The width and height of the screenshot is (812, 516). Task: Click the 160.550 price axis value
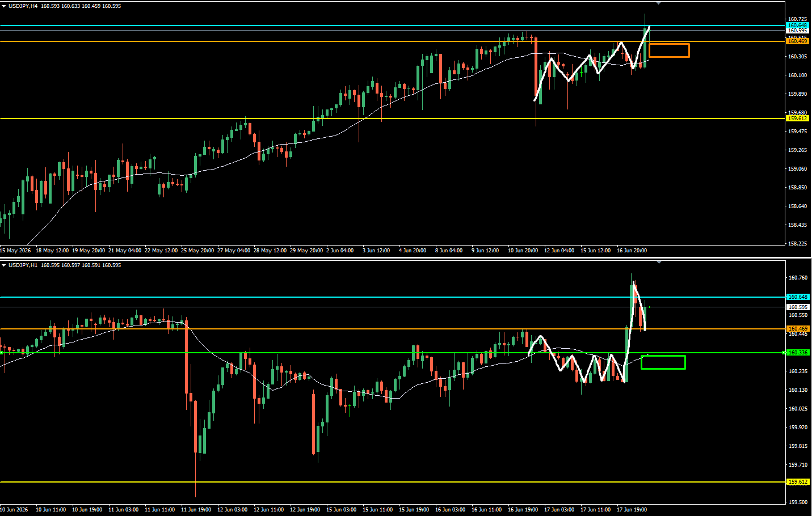pyautogui.click(x=797, y=315)
